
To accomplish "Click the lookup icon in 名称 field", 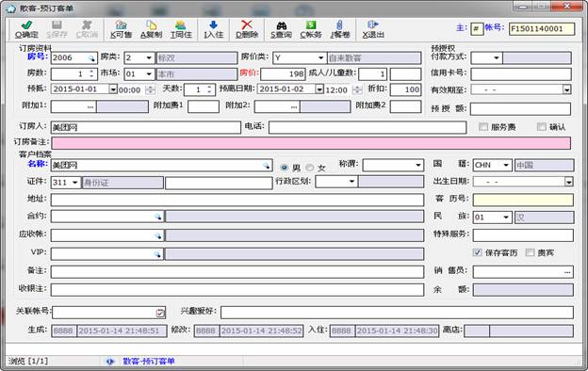I will click(267, 166).
